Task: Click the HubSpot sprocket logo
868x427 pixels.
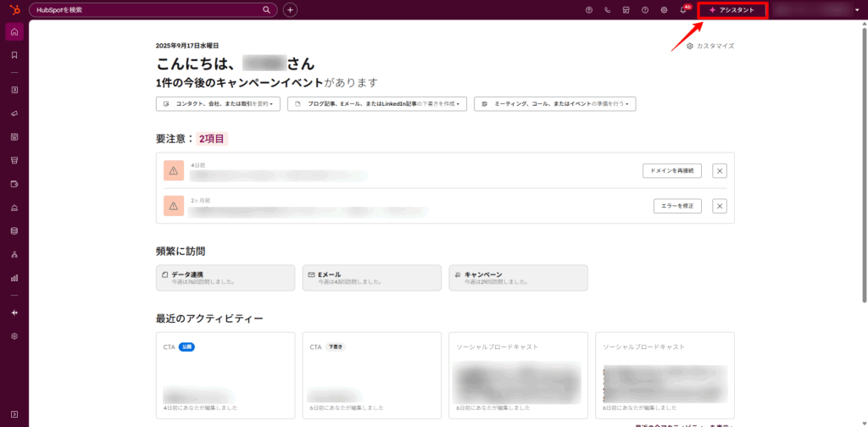Action: 14,9
